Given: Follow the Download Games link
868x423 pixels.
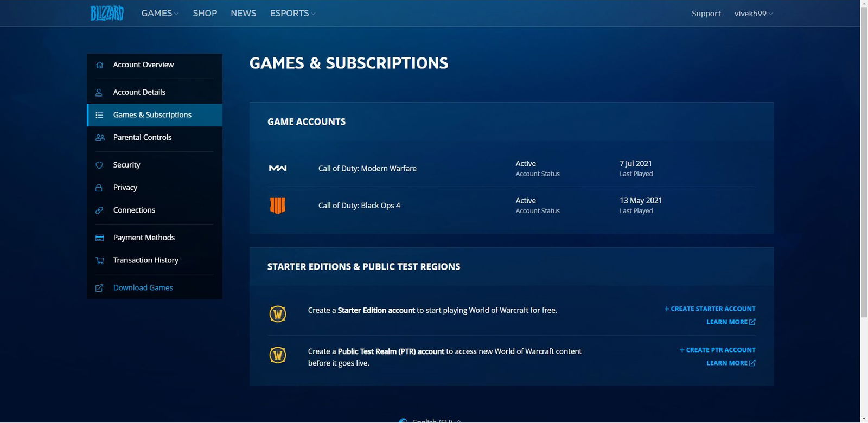Looking at the screenshot, I should (143, 288).
